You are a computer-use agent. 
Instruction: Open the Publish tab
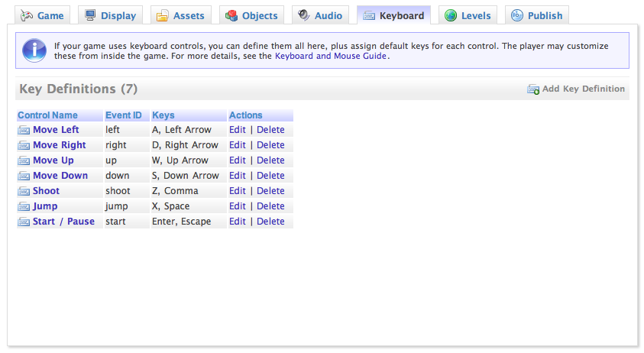pyautogui.click(x=538, y=15)
